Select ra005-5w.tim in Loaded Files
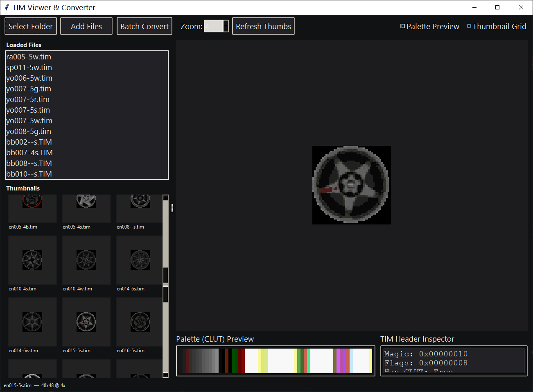The height and width of the screenshot is (392, 533). [x=87, y=57]
